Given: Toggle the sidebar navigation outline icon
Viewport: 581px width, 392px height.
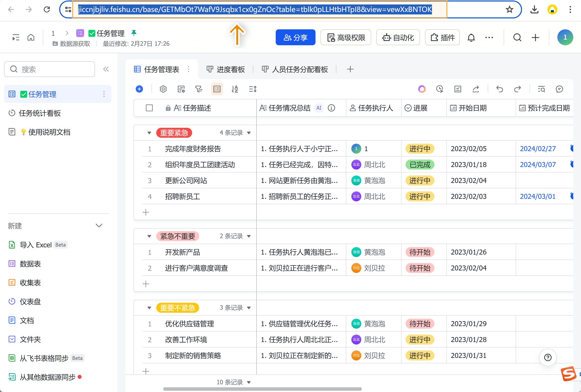Looking at the screenshot, I should [16, 38].
